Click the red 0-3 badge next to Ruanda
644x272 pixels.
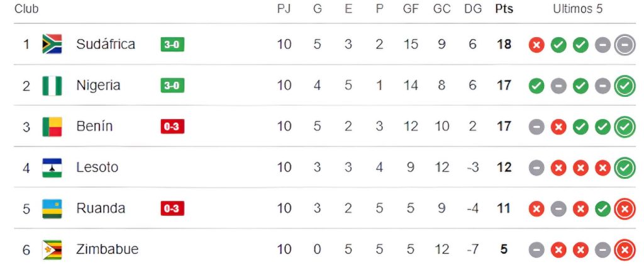click(x=172, y=208)
